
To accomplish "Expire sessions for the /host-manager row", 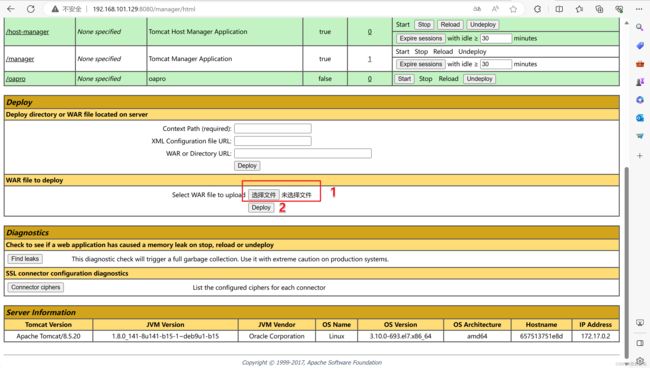I will [420, 38].
